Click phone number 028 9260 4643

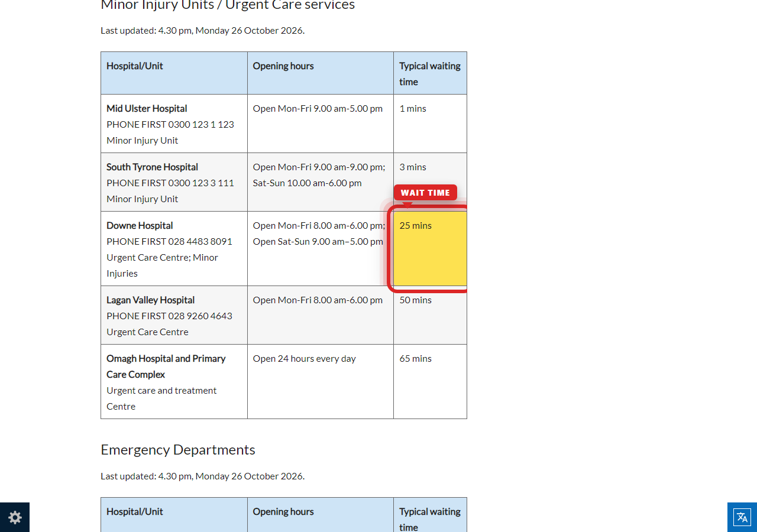(200, 316)
